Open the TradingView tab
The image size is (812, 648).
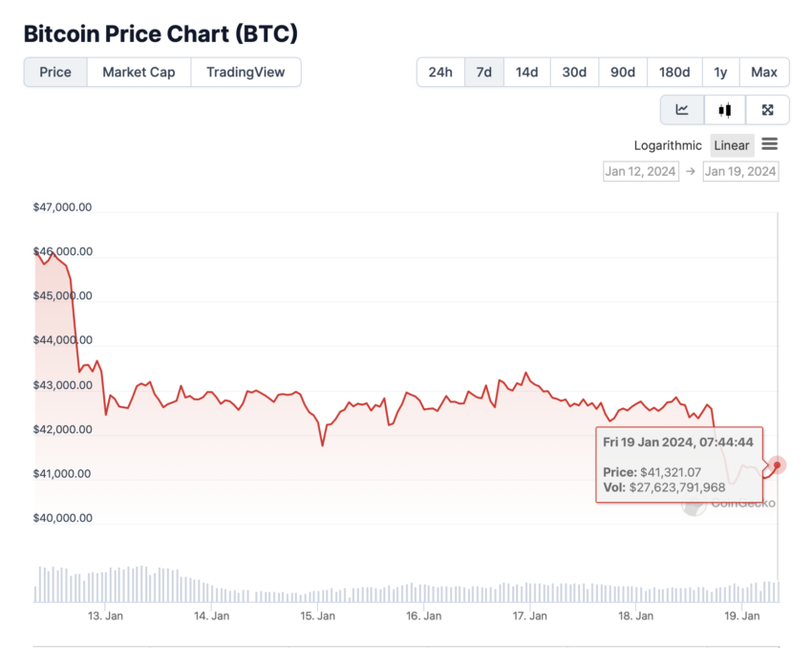246,72
